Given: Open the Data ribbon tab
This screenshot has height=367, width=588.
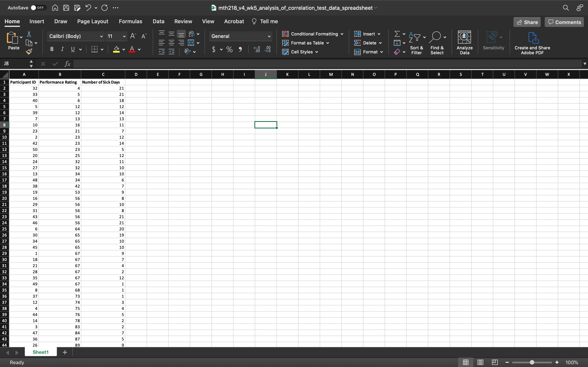Looking at the screenshot, I should point(158,21).
